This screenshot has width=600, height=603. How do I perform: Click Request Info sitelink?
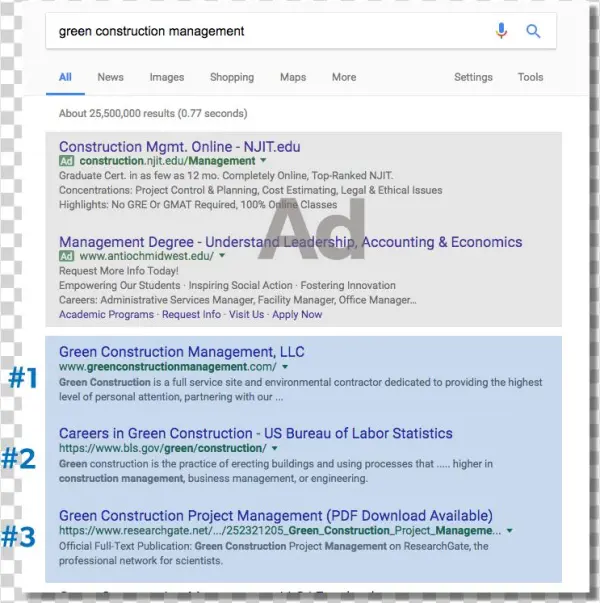(191, 315)
